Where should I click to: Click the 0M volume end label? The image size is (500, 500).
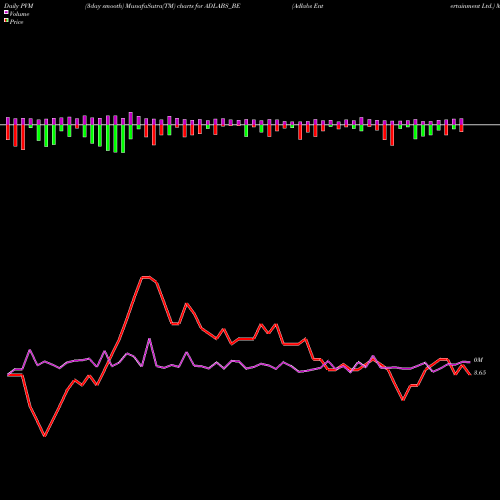[478, 360]
